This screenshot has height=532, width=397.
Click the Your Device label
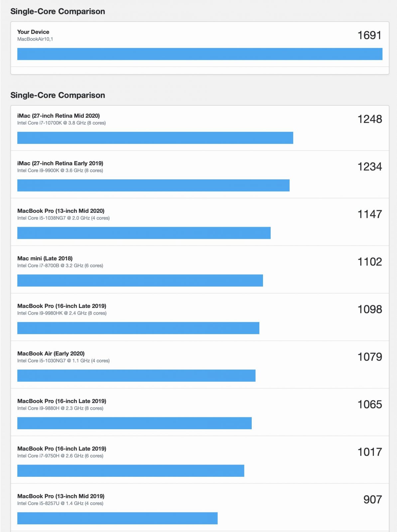[x=33, y=32]
